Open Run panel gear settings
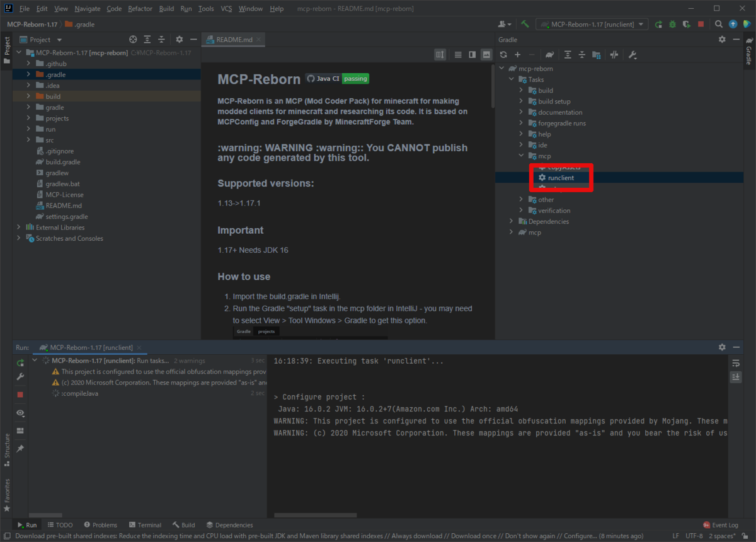 pos(722,347)
